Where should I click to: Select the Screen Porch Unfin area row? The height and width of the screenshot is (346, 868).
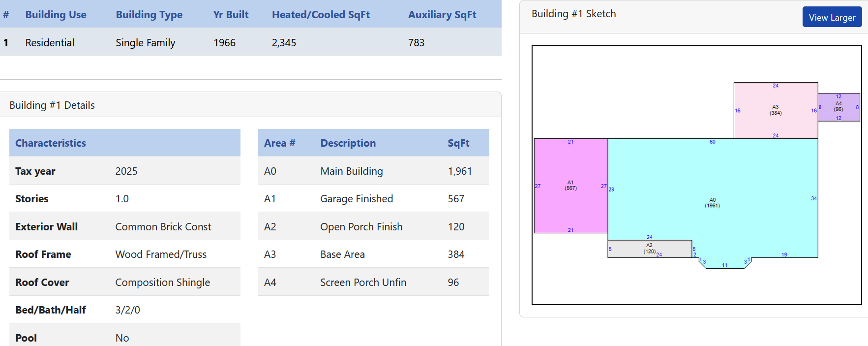tap(373, 283)
